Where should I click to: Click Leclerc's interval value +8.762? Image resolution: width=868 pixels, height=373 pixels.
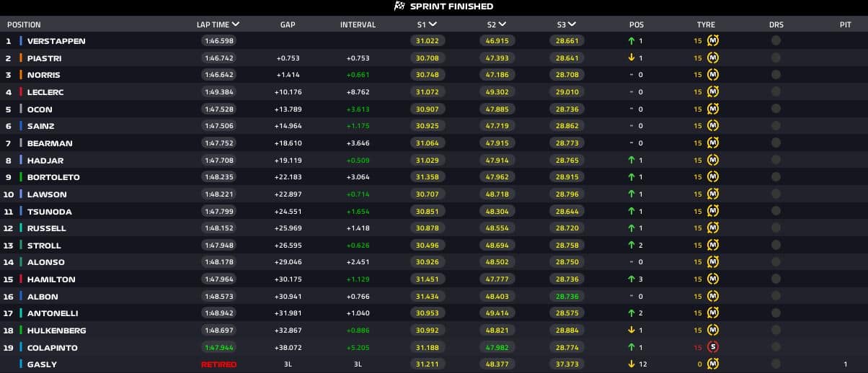(x=358, y=92)
